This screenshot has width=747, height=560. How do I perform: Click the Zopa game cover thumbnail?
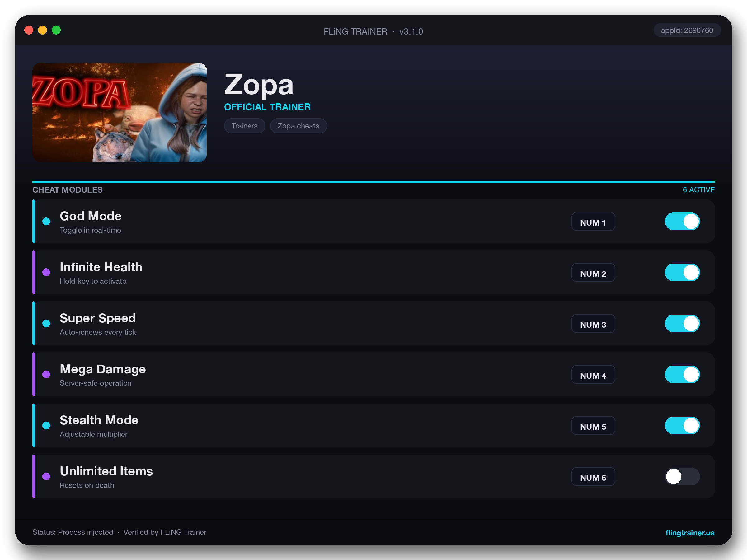pos(120,112)
